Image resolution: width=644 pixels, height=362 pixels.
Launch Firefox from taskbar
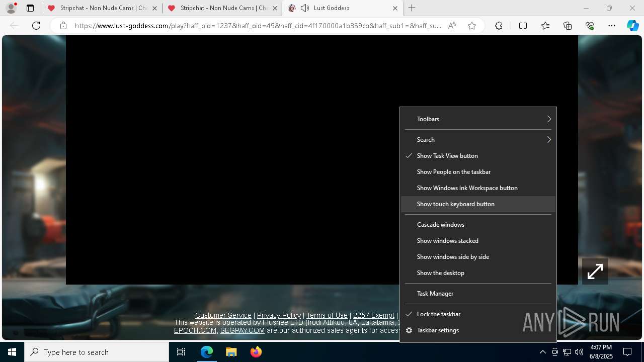pos(256,352)
